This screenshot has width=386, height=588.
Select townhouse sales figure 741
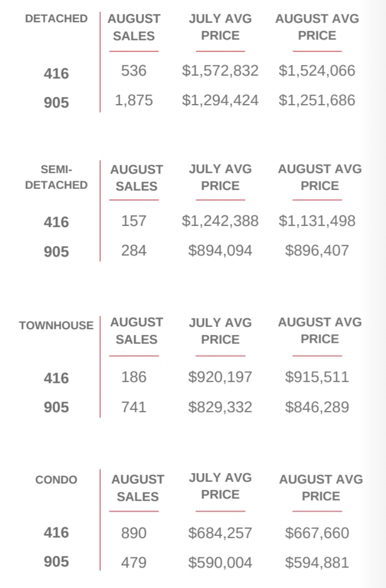[x=134, y=407]
